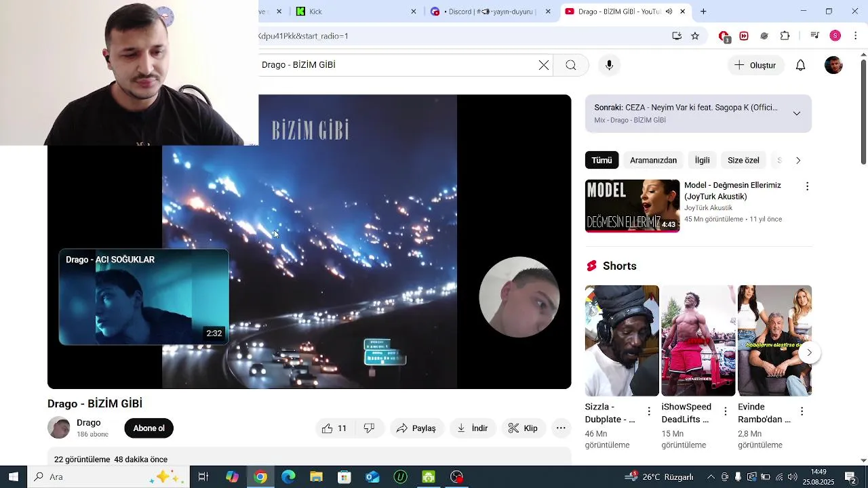Select the İlgili filter chip
The image size is (868, 488).
point(702,161)
